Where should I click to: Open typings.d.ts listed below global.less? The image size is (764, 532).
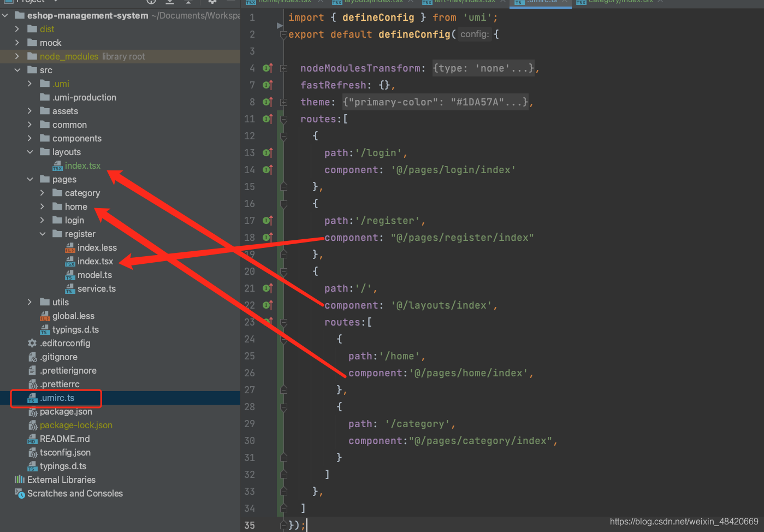point(75,329)
